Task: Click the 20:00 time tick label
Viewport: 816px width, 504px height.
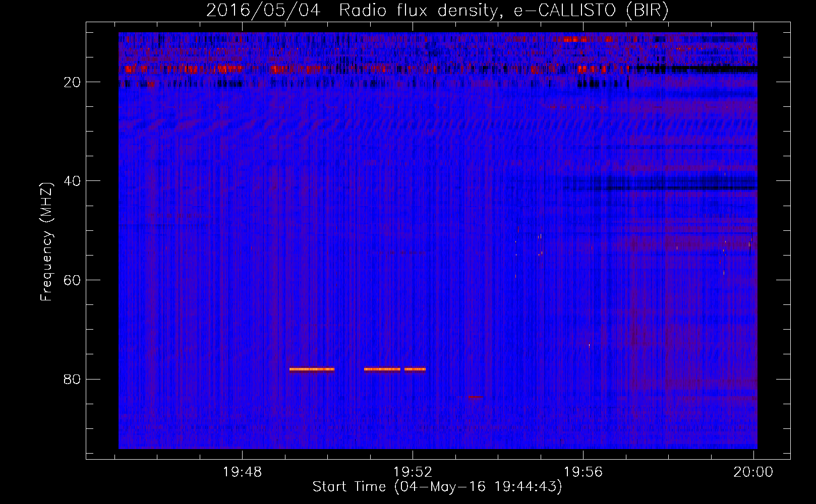Action: point(753,472)
